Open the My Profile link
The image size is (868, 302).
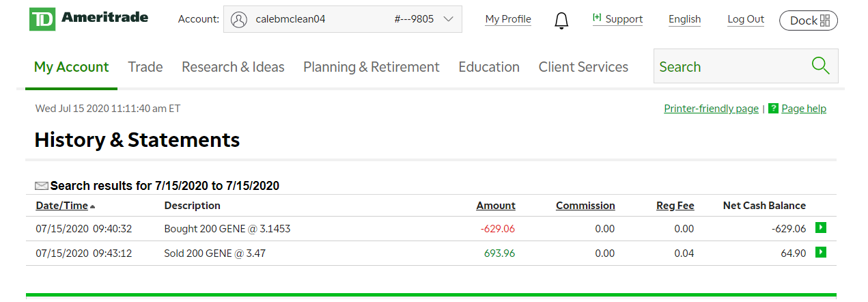[508, 19]
